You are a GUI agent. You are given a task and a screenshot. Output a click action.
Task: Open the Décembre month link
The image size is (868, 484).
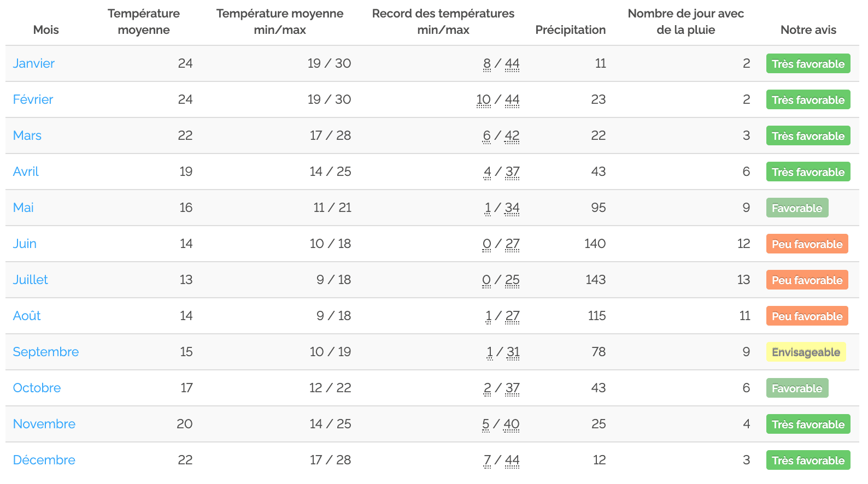pos(44,460)
